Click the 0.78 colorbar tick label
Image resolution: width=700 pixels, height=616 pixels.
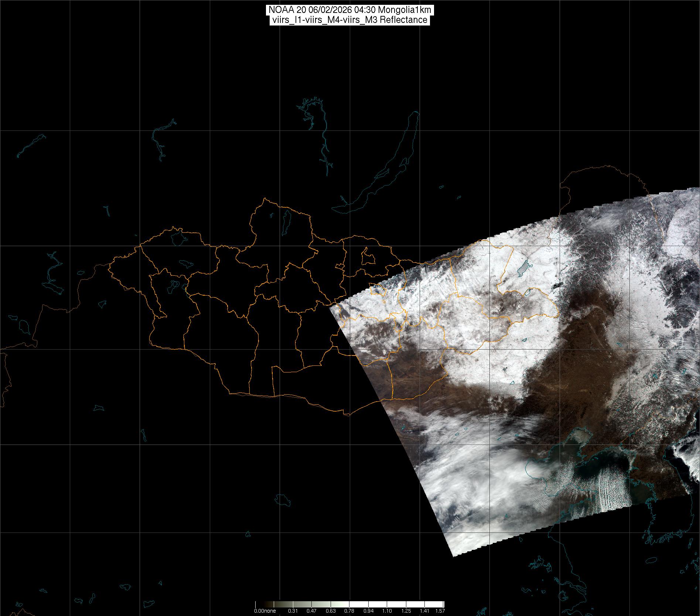coord(349,611)
